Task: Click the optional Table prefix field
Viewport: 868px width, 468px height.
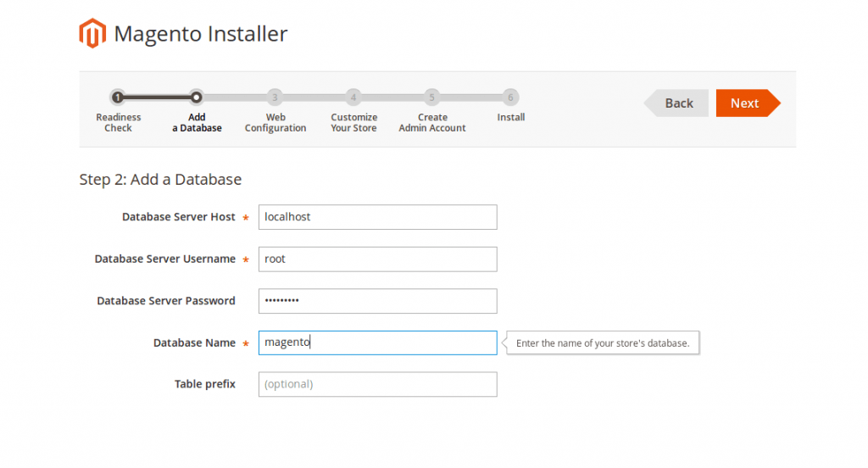Action: coord(377,385)
